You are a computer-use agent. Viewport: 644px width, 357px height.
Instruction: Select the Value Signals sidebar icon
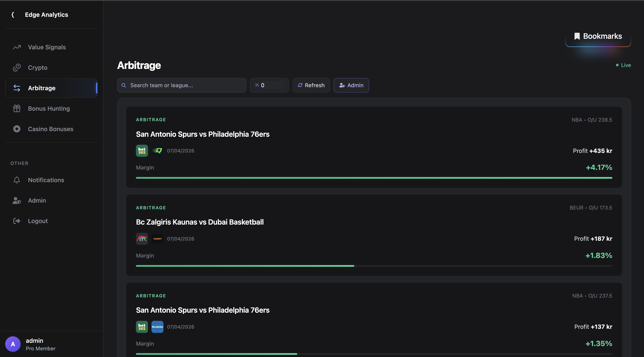pos(17,47)
